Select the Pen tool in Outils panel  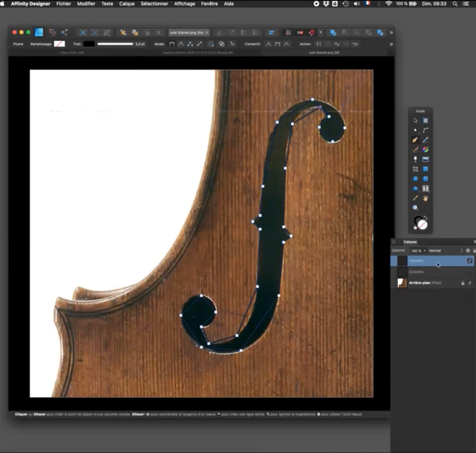pos(415,140)
